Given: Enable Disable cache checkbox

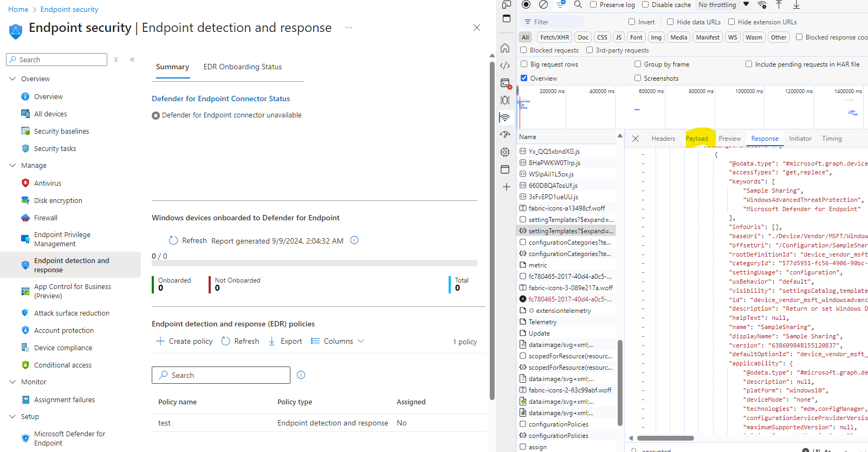Looking at the screenshot, I should (x=645, y=5).
